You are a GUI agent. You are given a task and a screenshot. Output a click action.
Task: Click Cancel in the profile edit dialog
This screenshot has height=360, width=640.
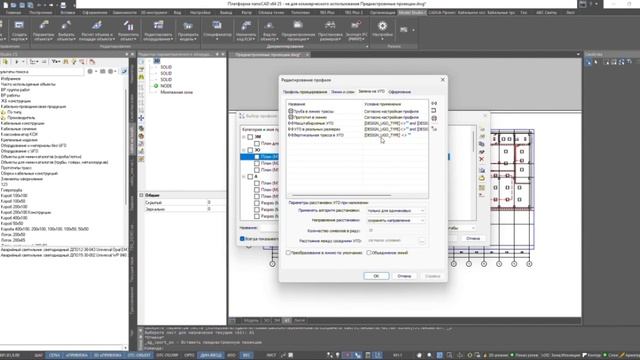pos(404,276)
